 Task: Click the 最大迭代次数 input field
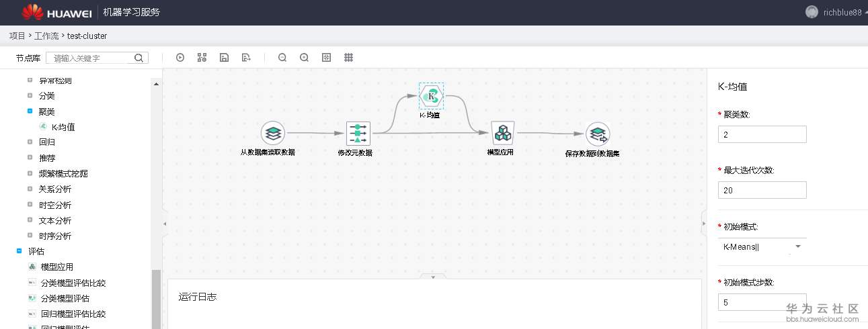click(762, 190)
